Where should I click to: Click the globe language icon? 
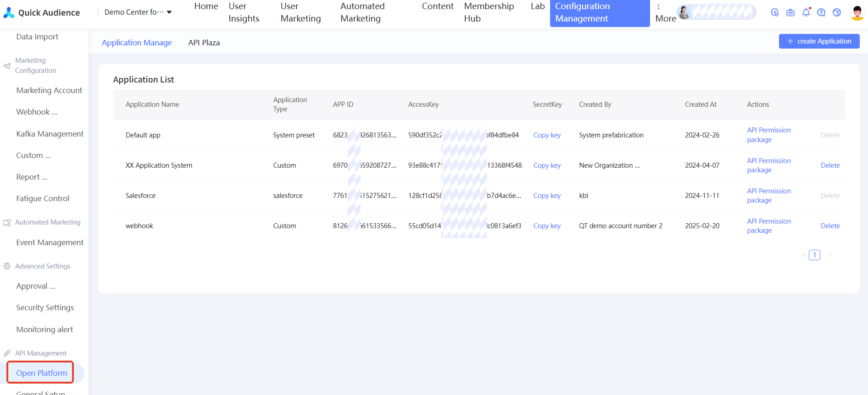click(x=837, y=12)
